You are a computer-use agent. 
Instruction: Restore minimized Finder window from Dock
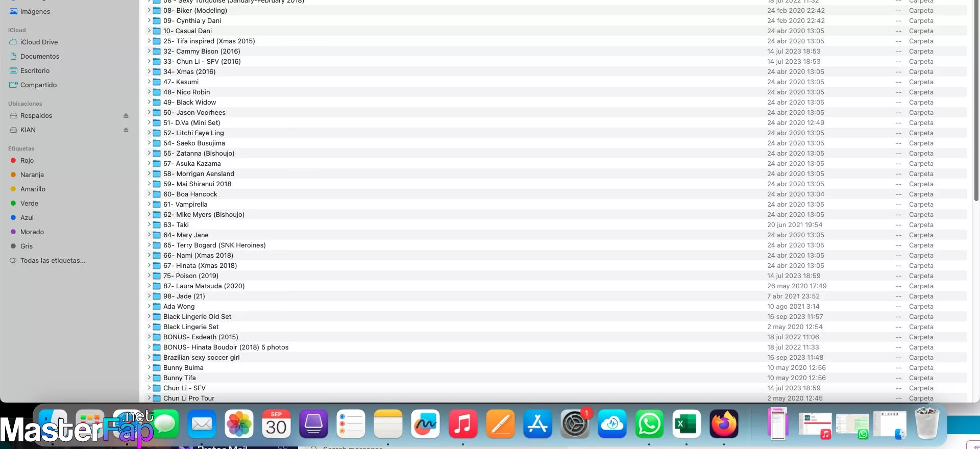click(x=890, y=425)
